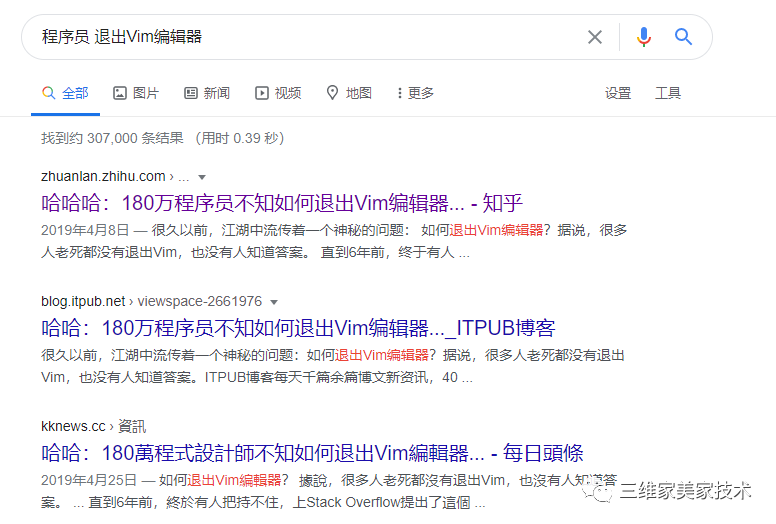Start voice search with the microphone icon
This screenshot has width=776, height=524.
pyautogui.click(x=643, y=37)
